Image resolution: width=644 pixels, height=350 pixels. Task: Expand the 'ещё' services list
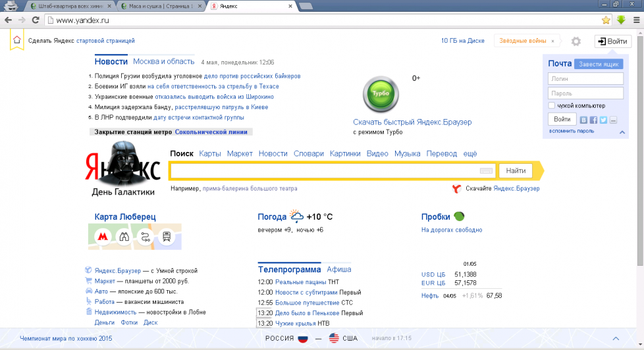470,153
